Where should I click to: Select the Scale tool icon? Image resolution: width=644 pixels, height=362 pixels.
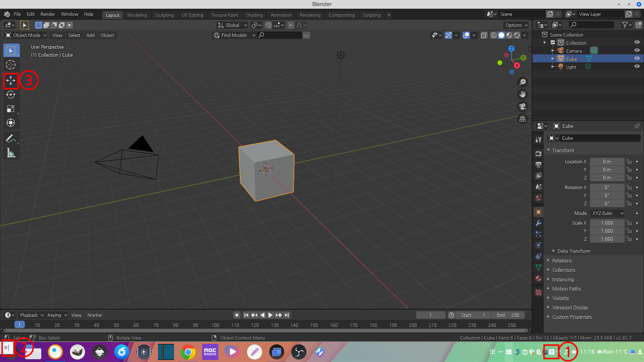(x=11, y=109)
